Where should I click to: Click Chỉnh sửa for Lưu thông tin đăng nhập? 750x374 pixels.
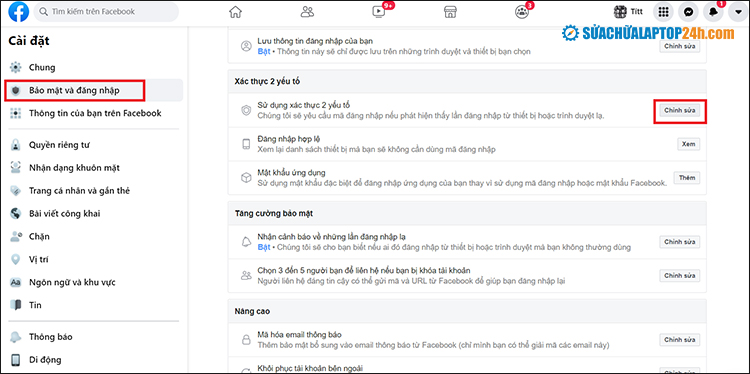click(679, 46)
